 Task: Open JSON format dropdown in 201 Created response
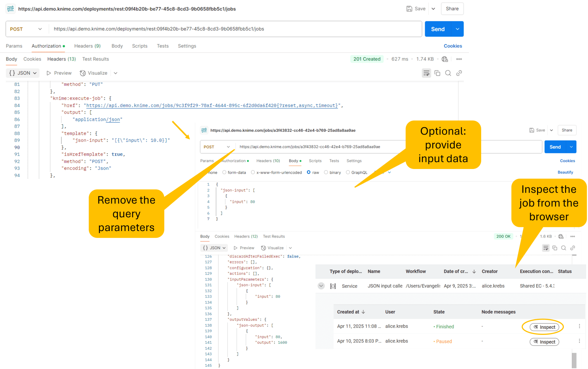click(x=23, y=73)
